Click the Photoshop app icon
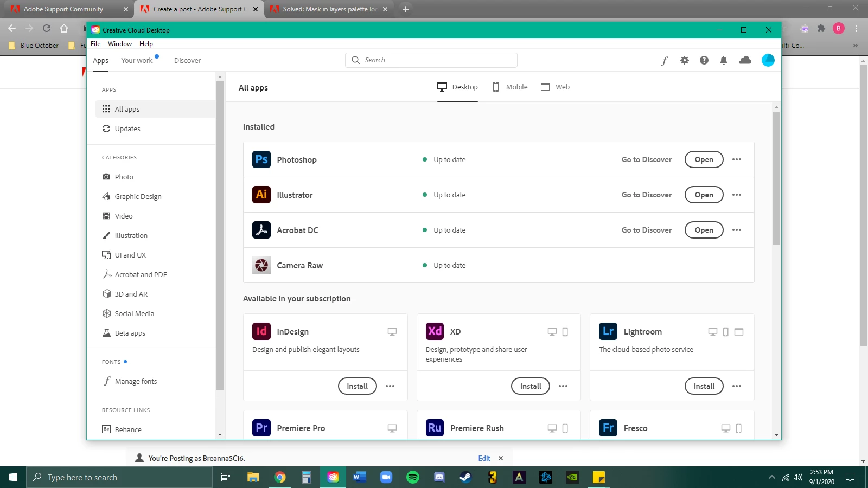 [x=261, y=159]
